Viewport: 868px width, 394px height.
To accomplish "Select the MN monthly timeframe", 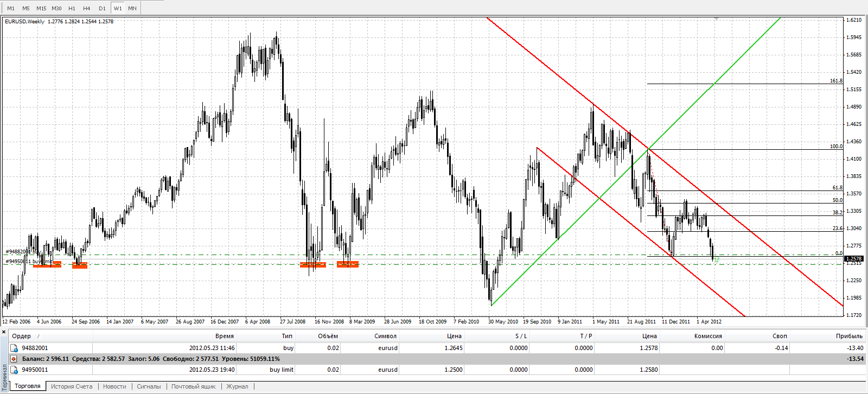I will coord(132,9).
